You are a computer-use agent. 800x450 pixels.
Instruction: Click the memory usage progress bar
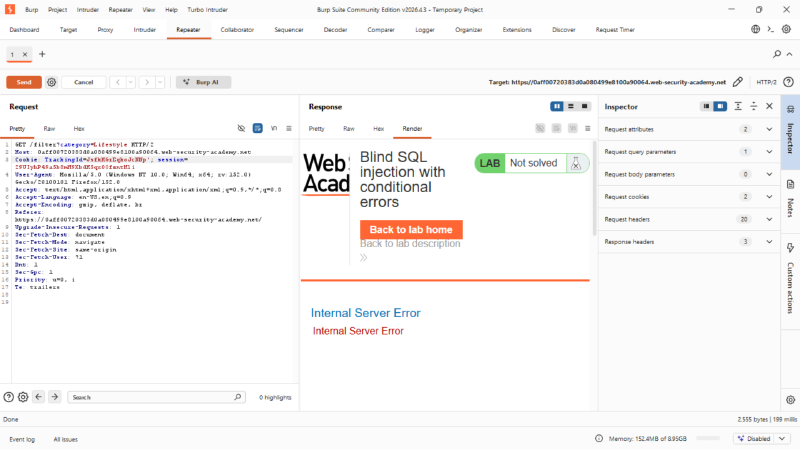708,438
